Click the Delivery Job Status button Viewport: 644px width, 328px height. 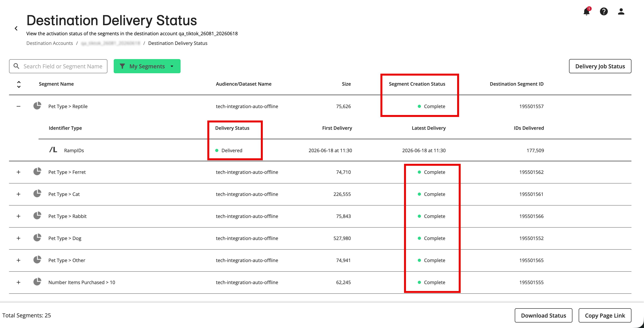pos(600,66)
